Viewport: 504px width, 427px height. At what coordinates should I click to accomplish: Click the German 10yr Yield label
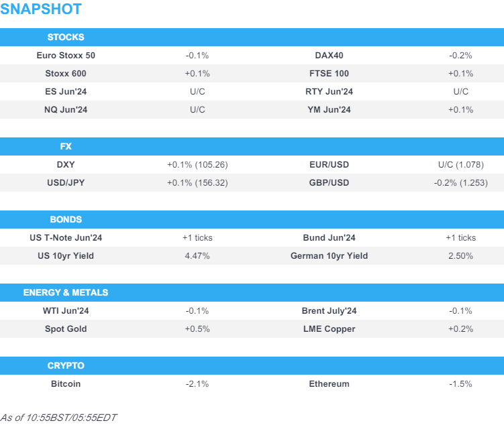point(329,256)
